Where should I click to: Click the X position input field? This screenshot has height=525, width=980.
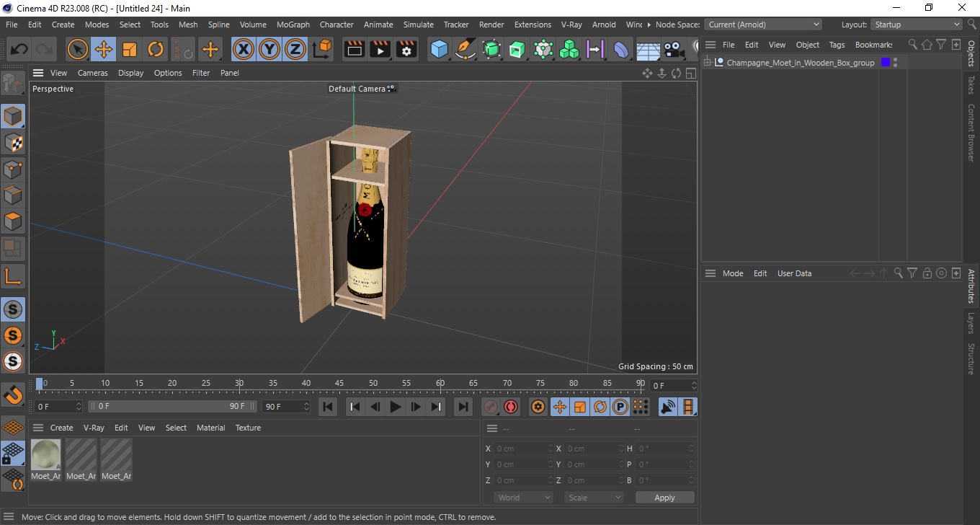click(x=523, y=449)
